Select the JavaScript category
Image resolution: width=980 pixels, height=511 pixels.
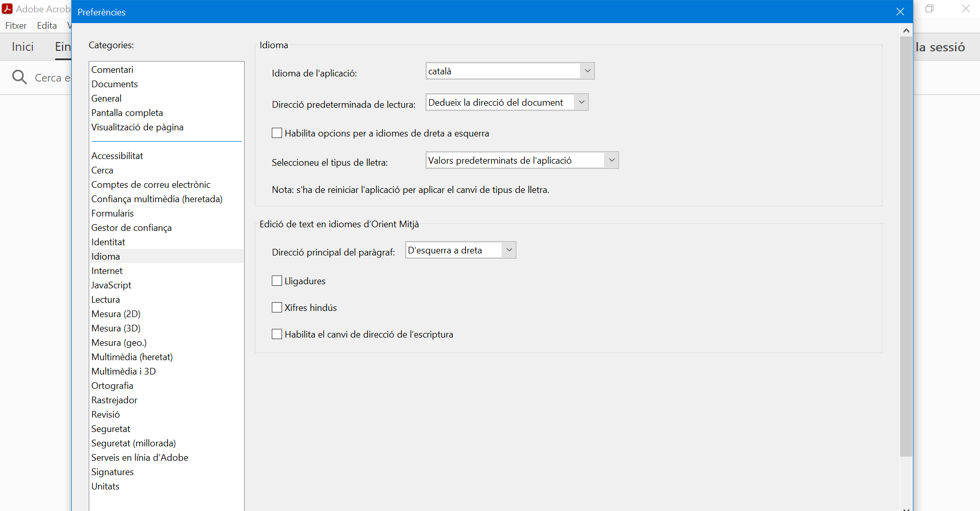tap(111, 285)
